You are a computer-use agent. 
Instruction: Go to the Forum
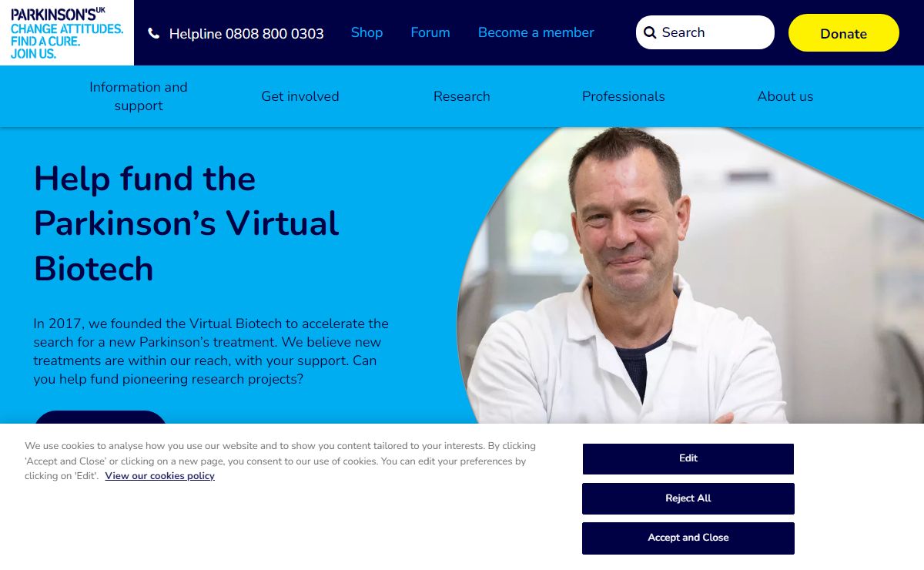(430, 32)
